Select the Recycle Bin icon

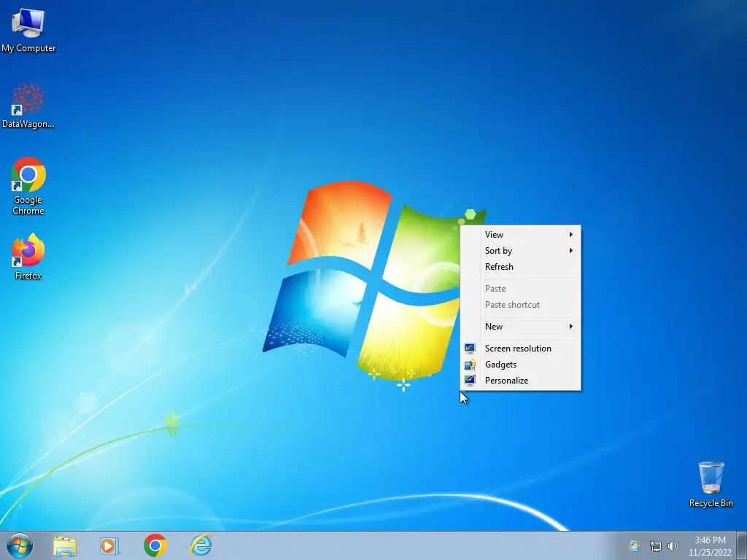[x=711, y=484]
